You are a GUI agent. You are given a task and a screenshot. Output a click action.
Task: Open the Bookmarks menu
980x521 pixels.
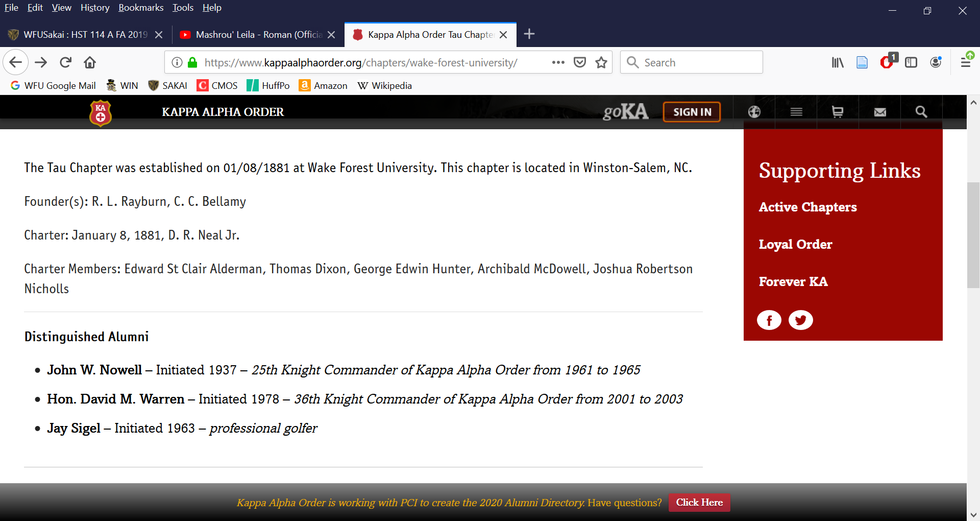(x=141, y=8)
